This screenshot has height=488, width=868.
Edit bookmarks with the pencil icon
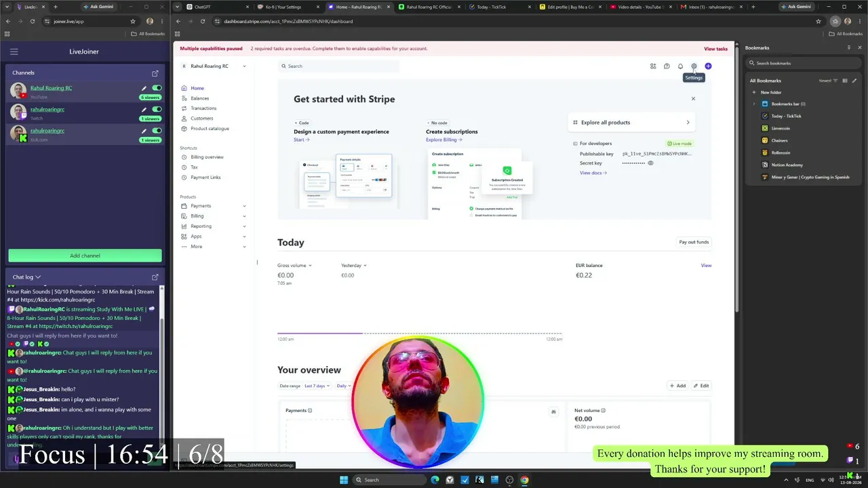pyautogui.click(x=854, y=81)
